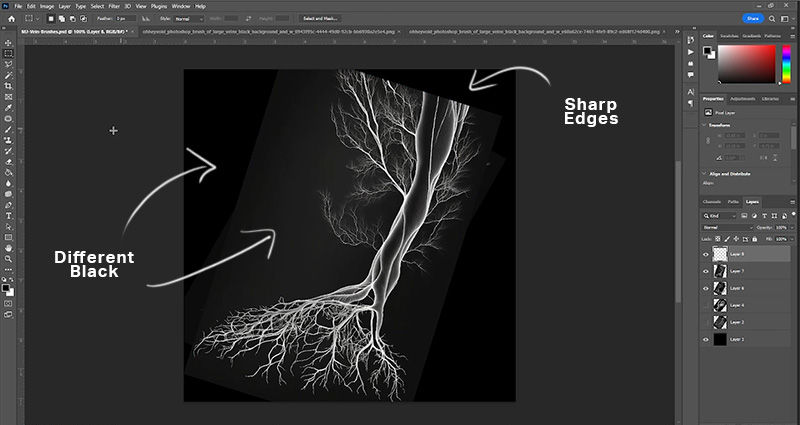The height and width of the screenshot is (425, 800).
Task: Select the Brush tool
Action: pyautogui.click(x=8, y=130)
